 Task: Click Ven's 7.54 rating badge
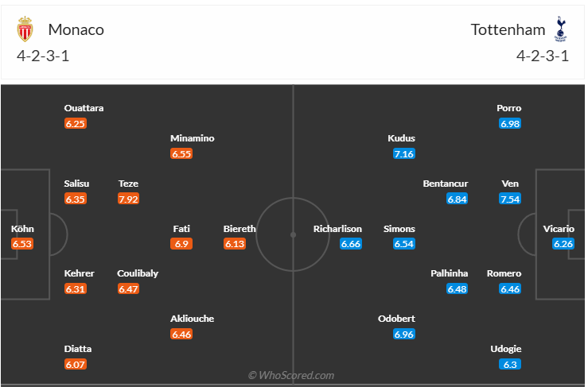(x=510, y=199)
